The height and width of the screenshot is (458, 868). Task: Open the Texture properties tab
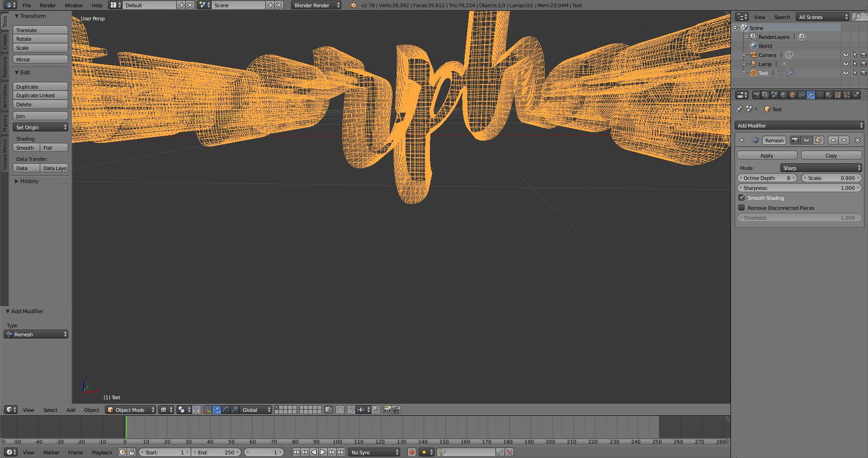coord(837,95)
